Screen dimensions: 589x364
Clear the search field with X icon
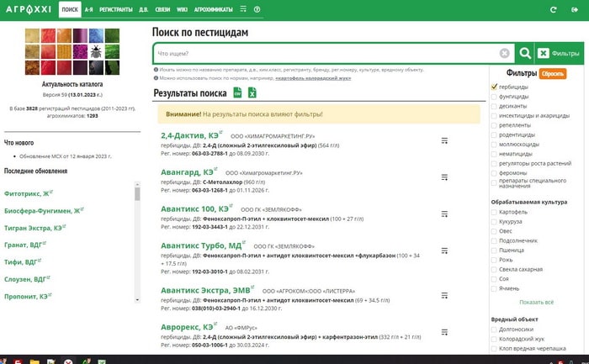pos(505,53)
